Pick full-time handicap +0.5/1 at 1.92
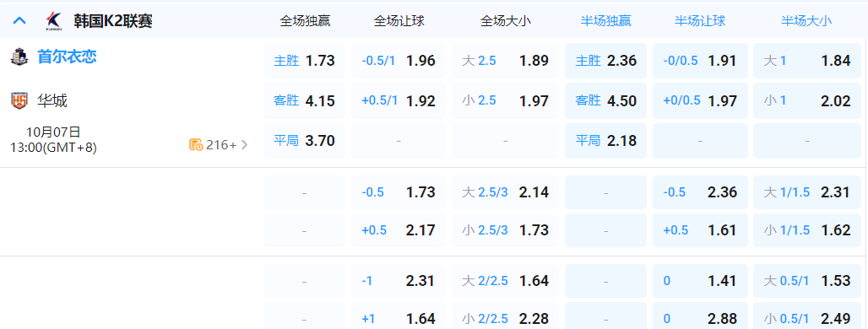Screen dimensions: 868x329 [399, 100]
